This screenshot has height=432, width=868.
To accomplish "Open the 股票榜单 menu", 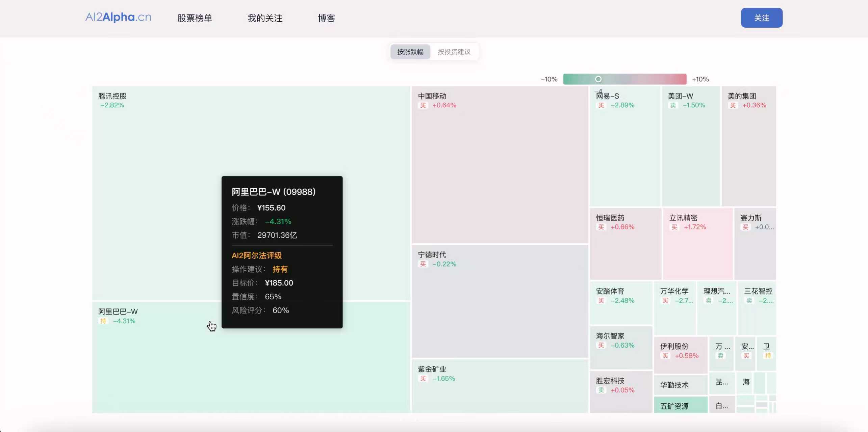I will [x=195, y=18].
